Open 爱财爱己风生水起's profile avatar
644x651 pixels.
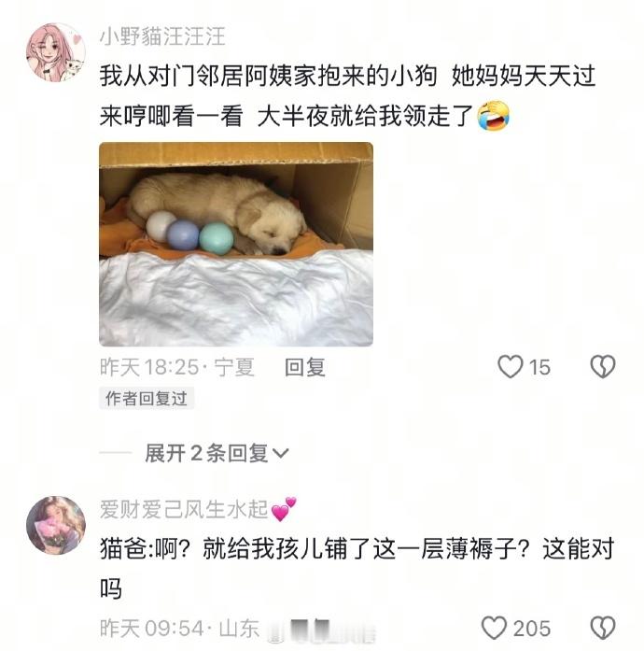[56, 525]
